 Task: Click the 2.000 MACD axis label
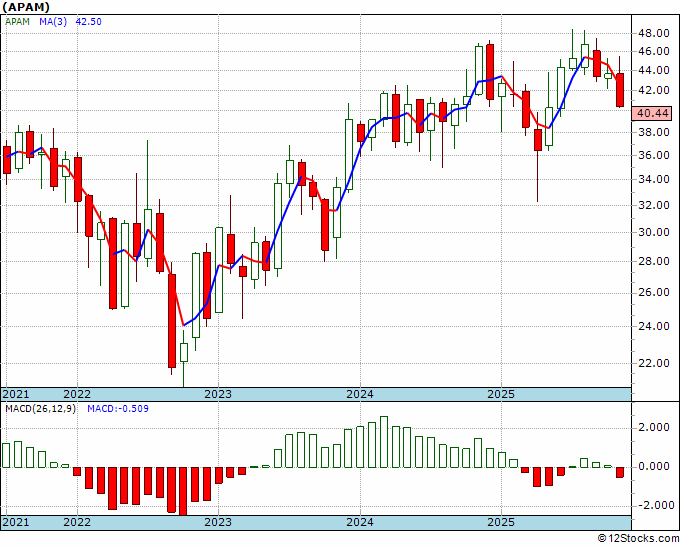click(653, 428)
